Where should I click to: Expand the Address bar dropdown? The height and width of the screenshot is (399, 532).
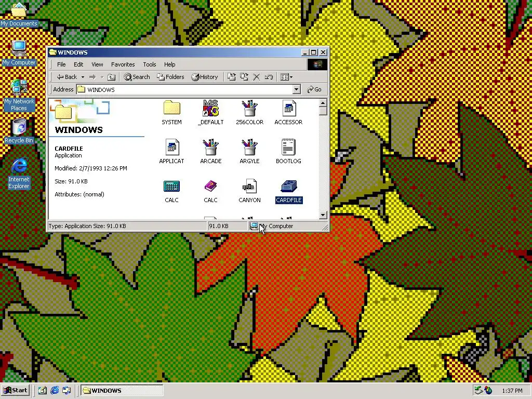pos(296,89)
